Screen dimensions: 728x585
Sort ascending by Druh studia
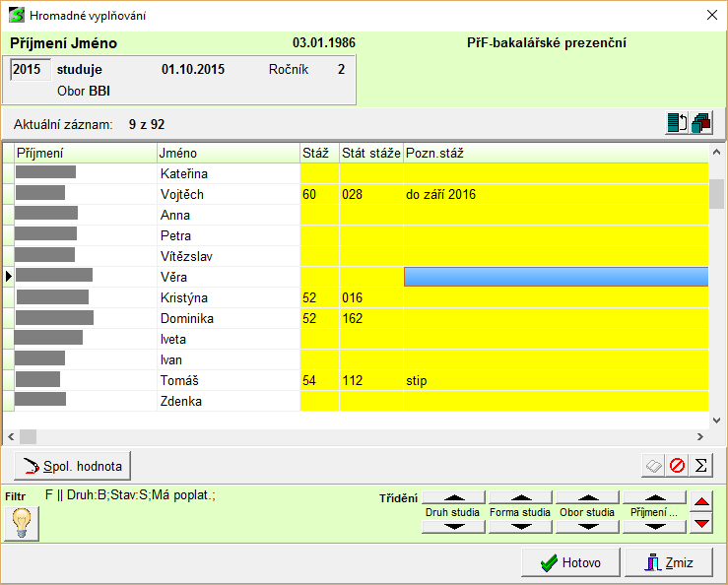pos(453,498)
